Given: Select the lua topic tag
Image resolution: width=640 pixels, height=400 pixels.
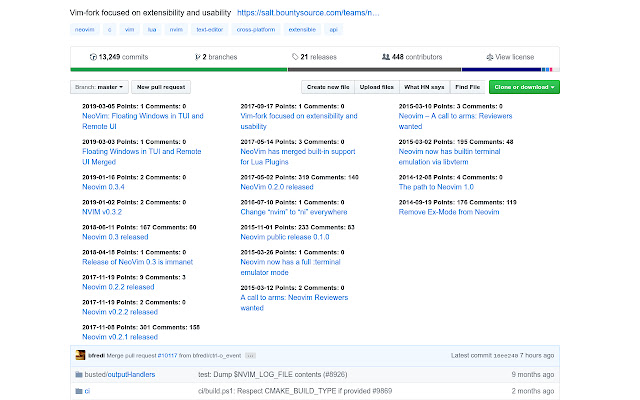Looking at the screenshot, I should point(151,30).
